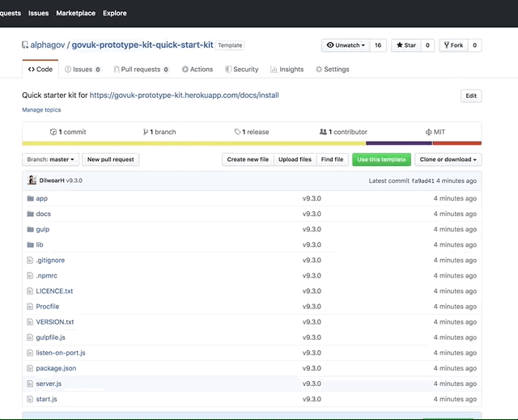This screenshot has width=518, height=420.
Task: Click the people icon next to 1 contributor
Action: point(323,132)
